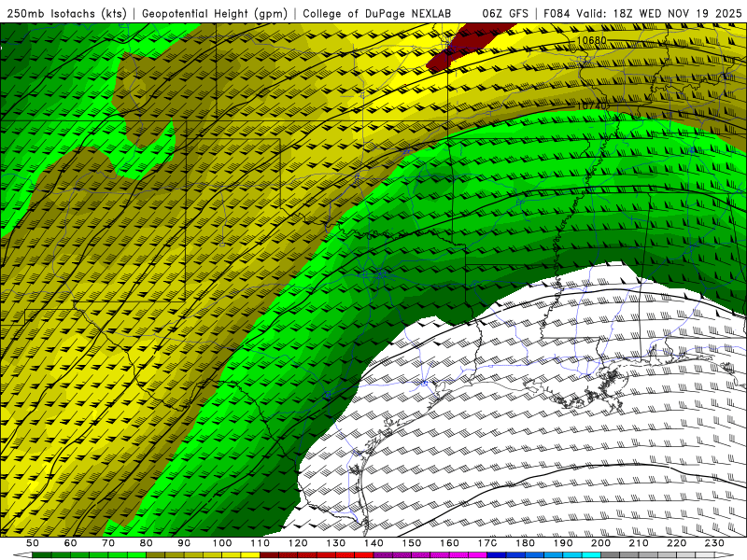Screen dimensions: 747x560
Task: Click the bright yellow swatch ending at 110
Action: coord(250,554)
